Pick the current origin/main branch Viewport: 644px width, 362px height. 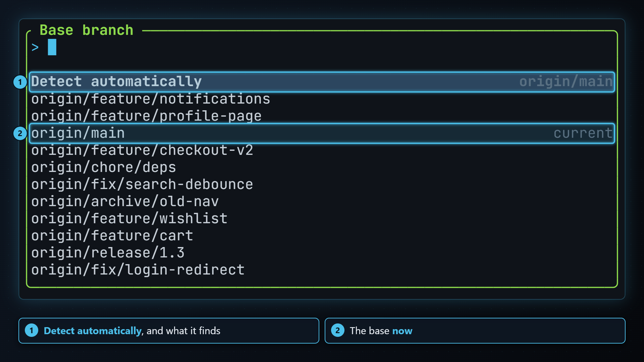(x=322, y=133)
